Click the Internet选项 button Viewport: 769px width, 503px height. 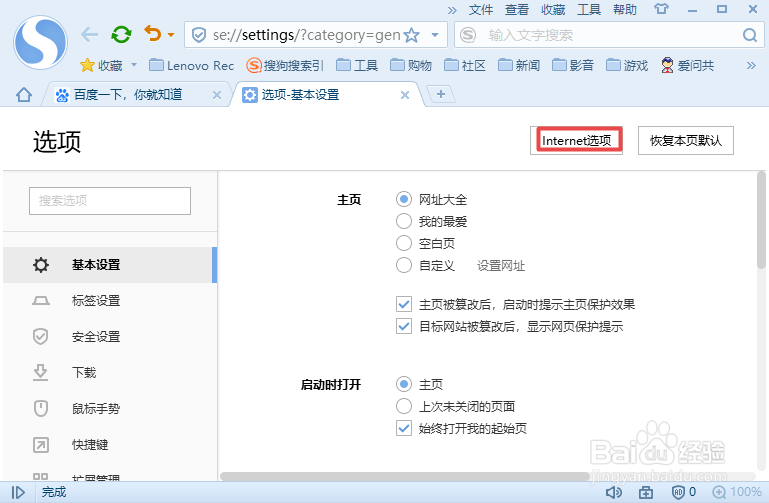click(x=576, y=141)
